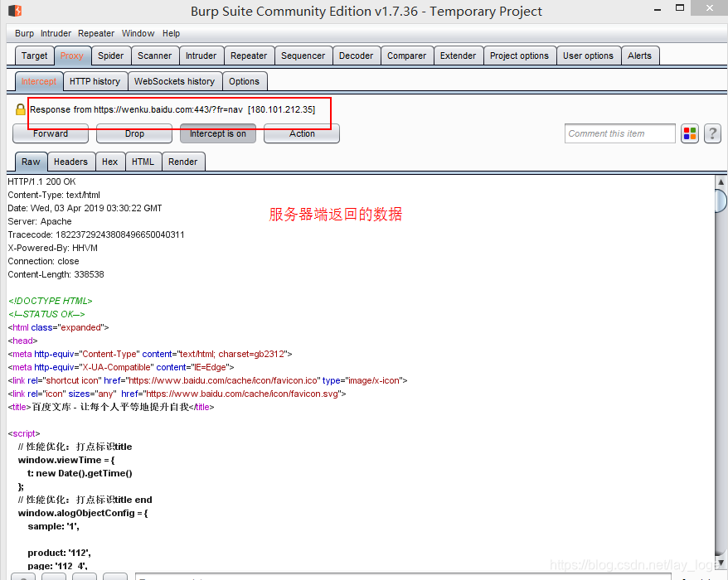728x580 pixels.
Task: Toggle the Intercept is on button
Action: (x=218, y=133)
